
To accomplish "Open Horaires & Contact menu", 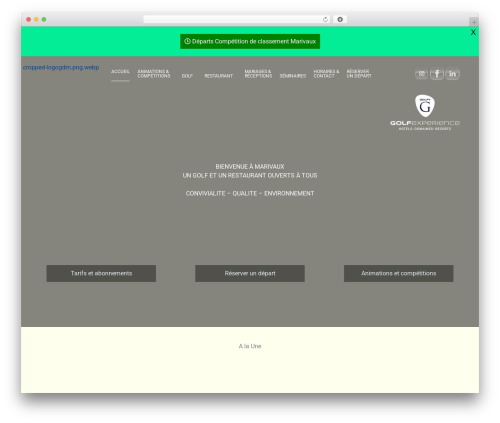I will pos(326,74).
